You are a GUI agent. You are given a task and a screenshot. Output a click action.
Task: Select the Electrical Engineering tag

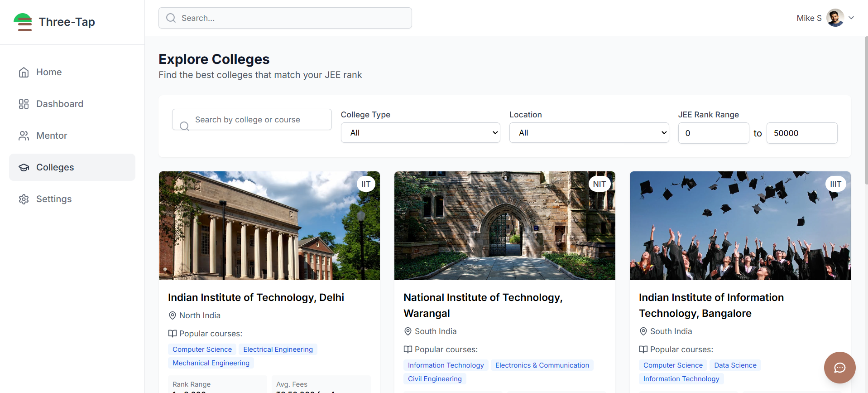[x=278, y=349]
